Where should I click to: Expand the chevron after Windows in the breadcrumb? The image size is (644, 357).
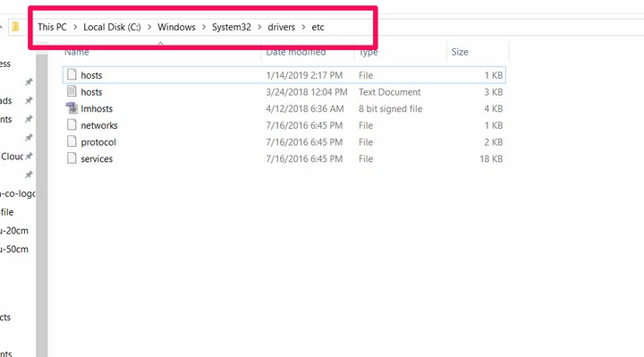[204, 27]
